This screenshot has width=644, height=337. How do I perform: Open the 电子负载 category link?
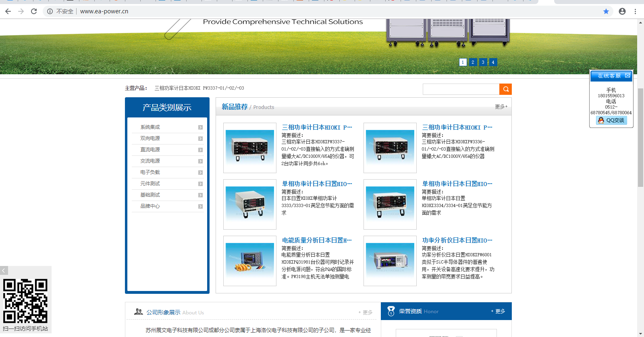[150, 172]
